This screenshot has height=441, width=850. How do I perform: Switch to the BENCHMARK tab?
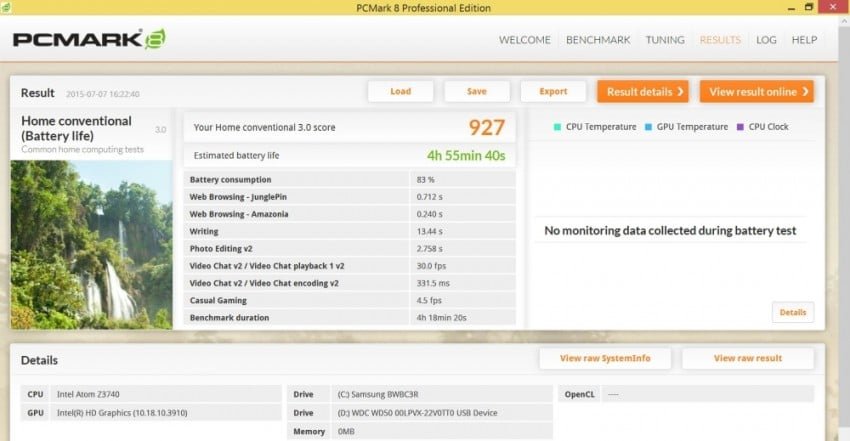point(598,40)
